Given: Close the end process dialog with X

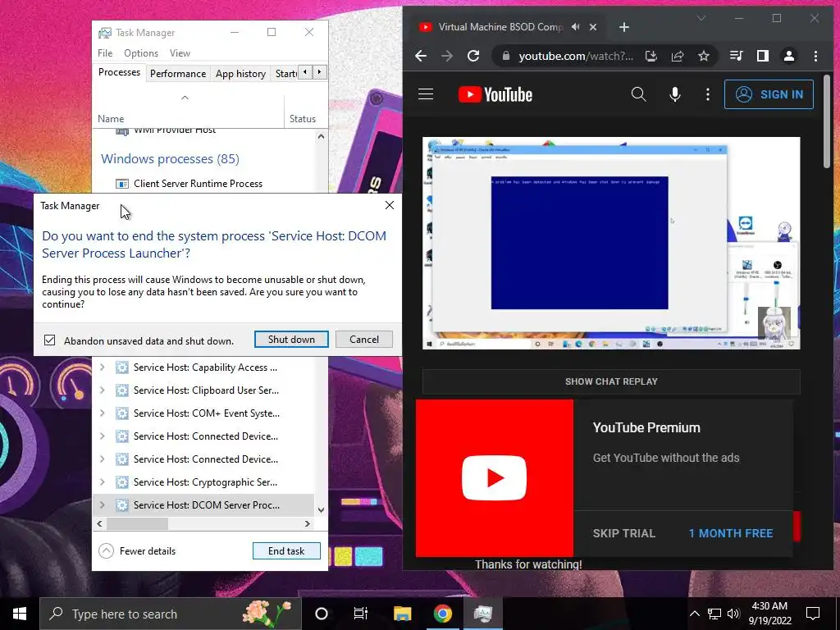Looking at the screenshot, I should point(390,205).
